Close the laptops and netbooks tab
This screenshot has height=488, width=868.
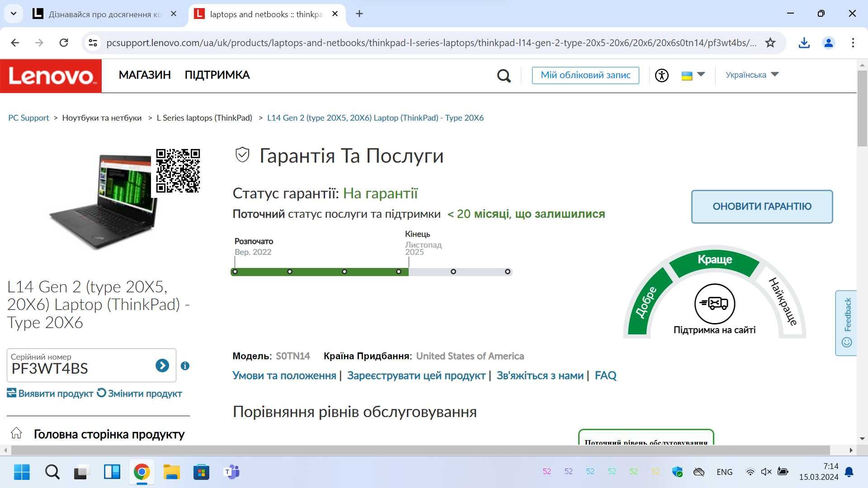tap(335, 14)
